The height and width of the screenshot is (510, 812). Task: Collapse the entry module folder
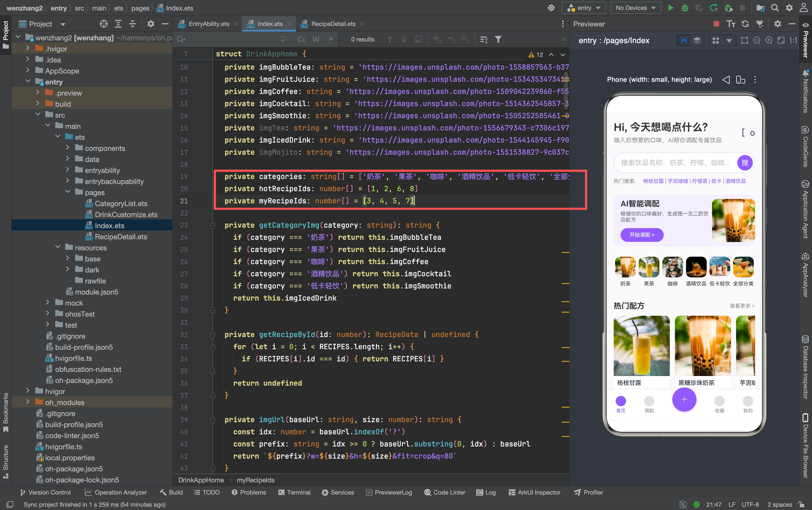click(28, 82)
